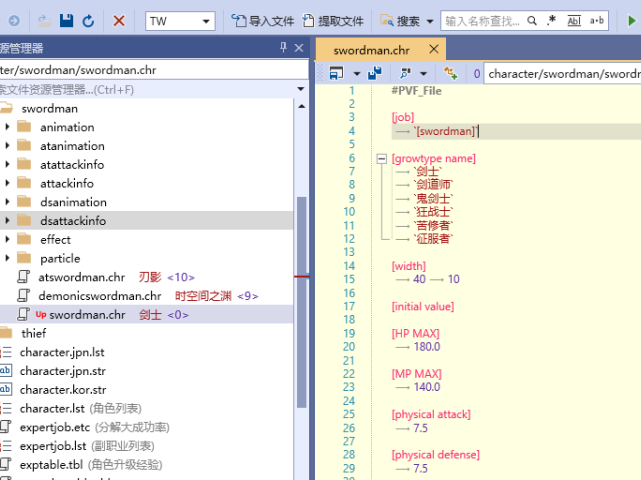Open the 搜索 search menu

point(407,20)
